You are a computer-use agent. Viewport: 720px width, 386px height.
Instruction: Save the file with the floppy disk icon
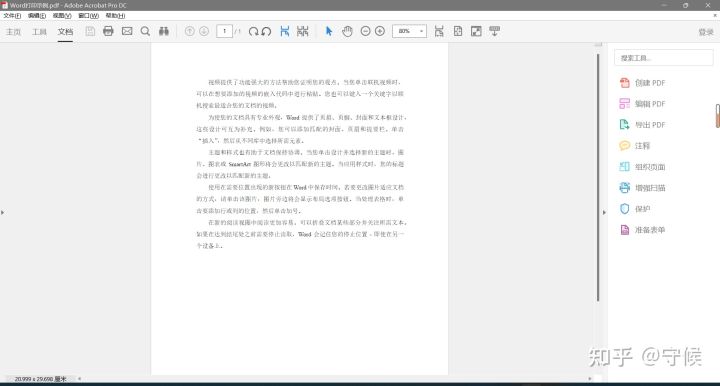[90, 31]
